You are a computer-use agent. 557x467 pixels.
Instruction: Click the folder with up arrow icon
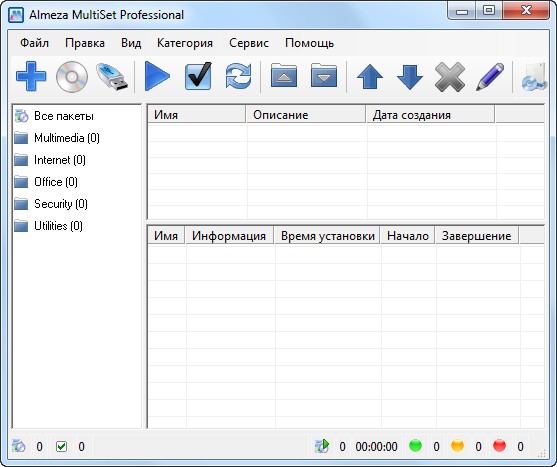284,75
